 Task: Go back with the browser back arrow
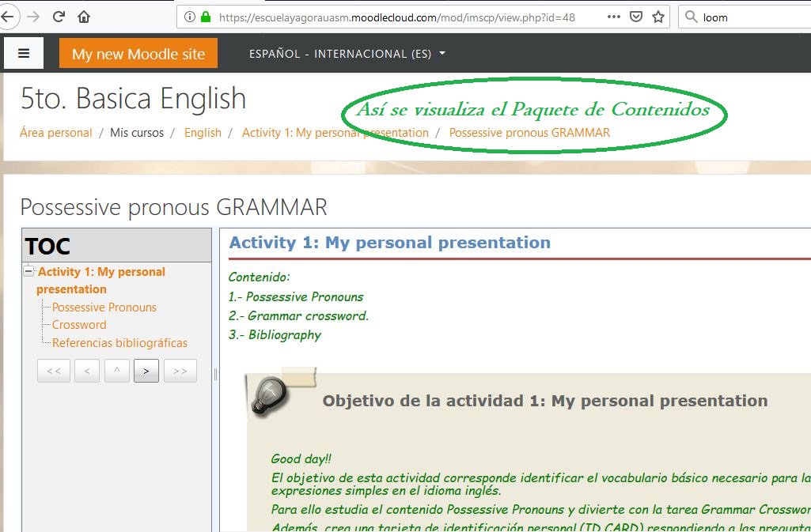7,17
